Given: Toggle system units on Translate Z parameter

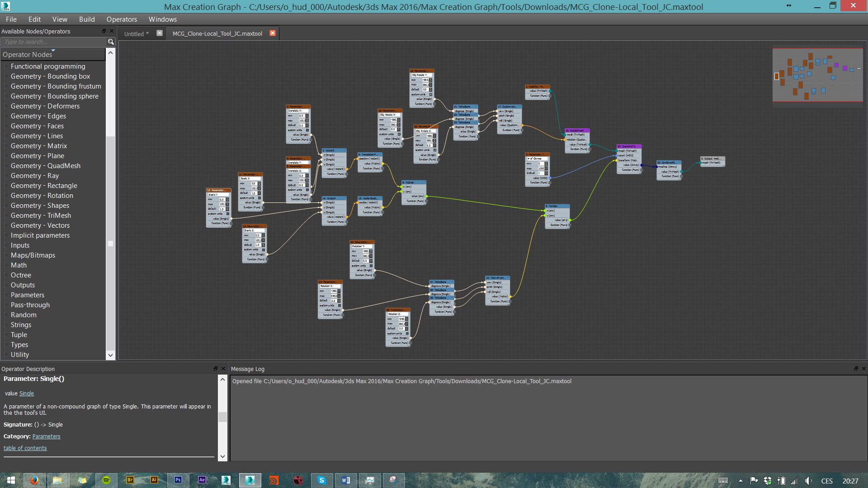Looking at the screenshot, I should (307, 190).
